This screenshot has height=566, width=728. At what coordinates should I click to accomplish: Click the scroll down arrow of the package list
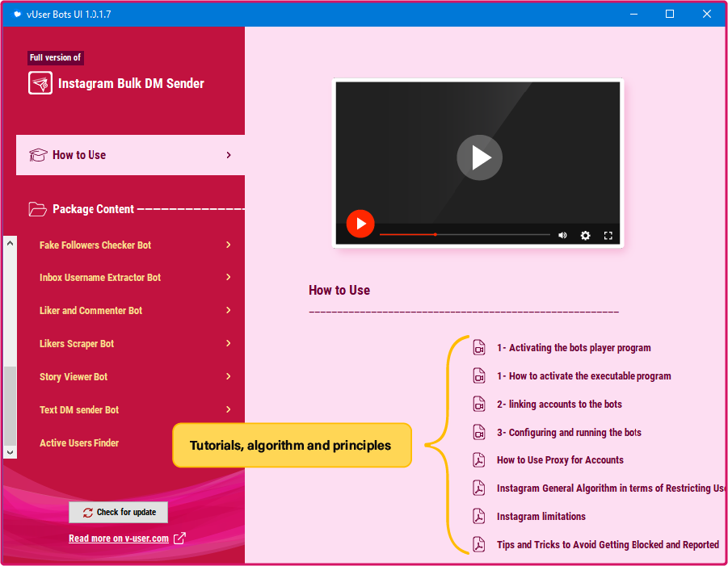pyautogui.click(x=11, y=452)
